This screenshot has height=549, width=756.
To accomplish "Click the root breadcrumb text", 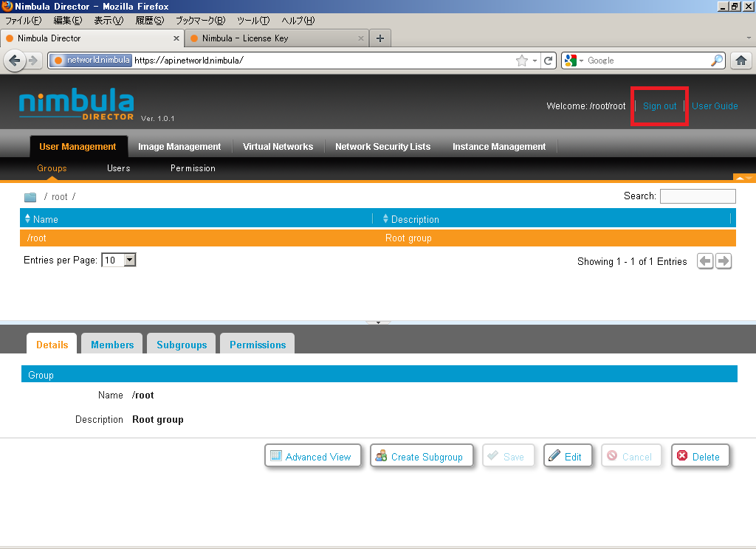I will click(59, 197).
